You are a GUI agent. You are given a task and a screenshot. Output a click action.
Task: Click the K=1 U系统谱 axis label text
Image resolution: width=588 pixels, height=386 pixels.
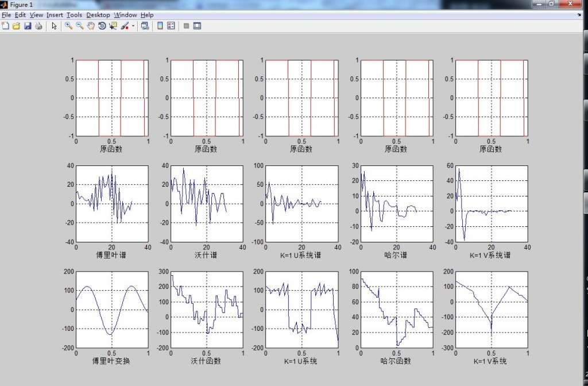(x=301, y=255)
